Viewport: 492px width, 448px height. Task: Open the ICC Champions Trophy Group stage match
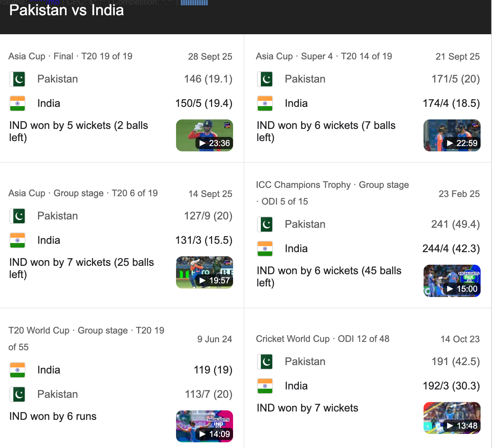[332, 193]
